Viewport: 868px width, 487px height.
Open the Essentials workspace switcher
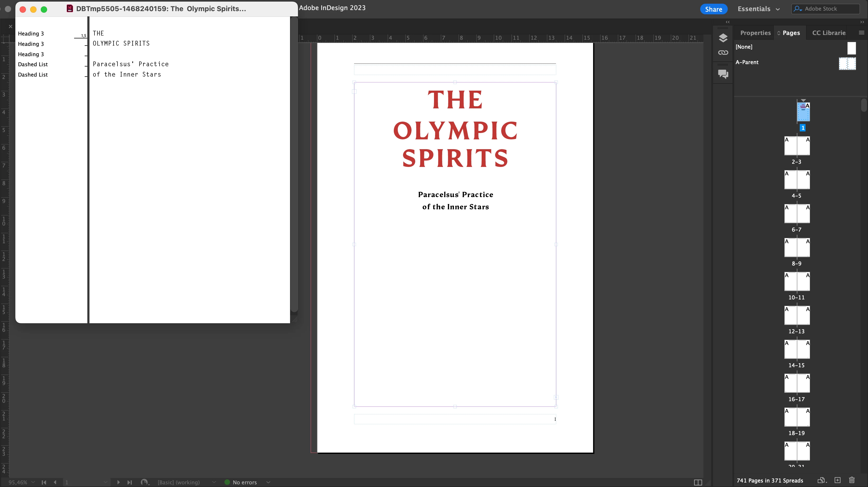[758, 9]
